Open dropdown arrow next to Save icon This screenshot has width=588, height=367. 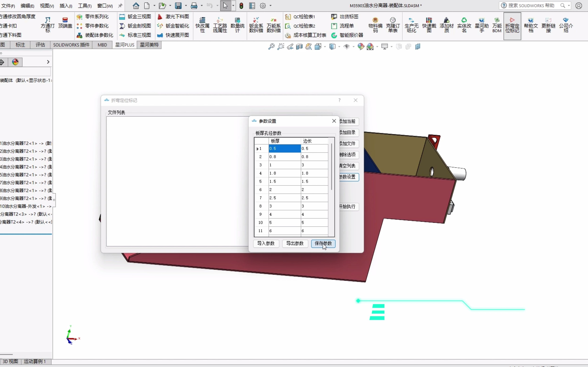(186, 6)
